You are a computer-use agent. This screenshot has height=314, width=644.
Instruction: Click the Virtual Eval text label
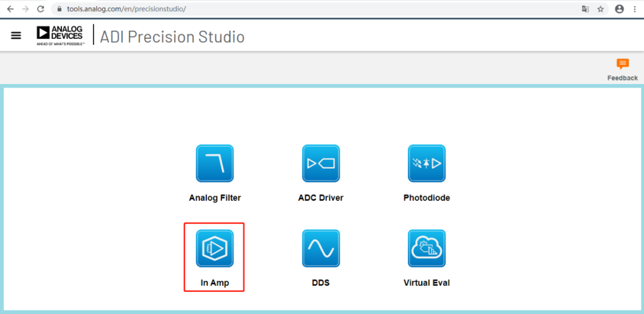pos(426,282)
